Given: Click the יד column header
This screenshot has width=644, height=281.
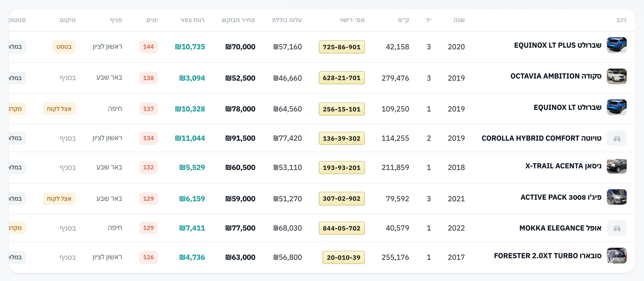Looking at the screenshot, I should 428,20.
